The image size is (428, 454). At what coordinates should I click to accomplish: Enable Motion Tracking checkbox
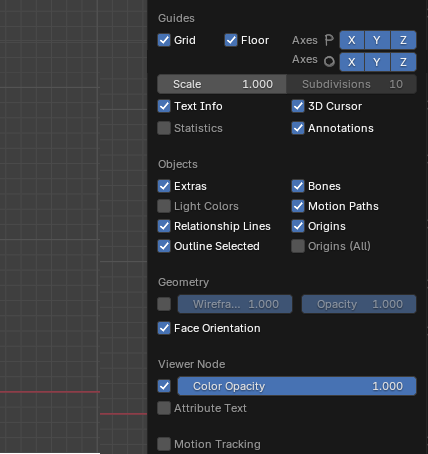pos(164,444)
